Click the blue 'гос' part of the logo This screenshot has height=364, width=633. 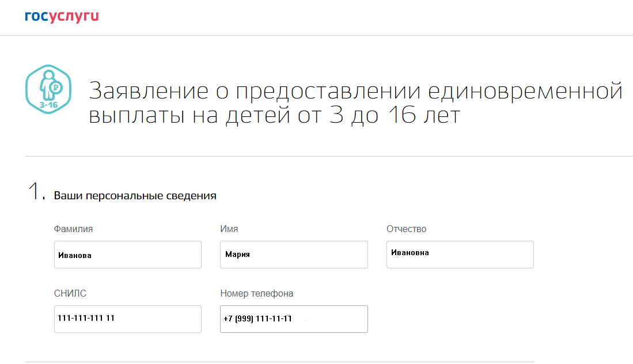tap(36, 16)
